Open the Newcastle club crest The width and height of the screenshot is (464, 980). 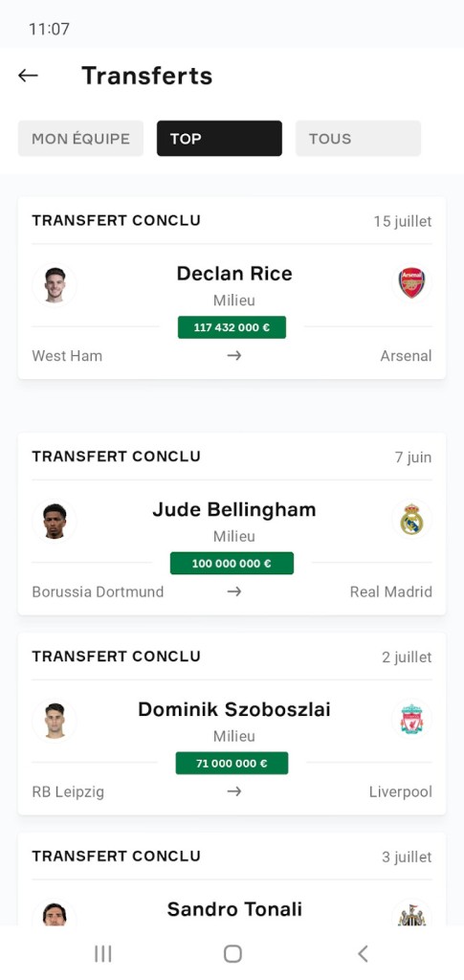(411, 914)
